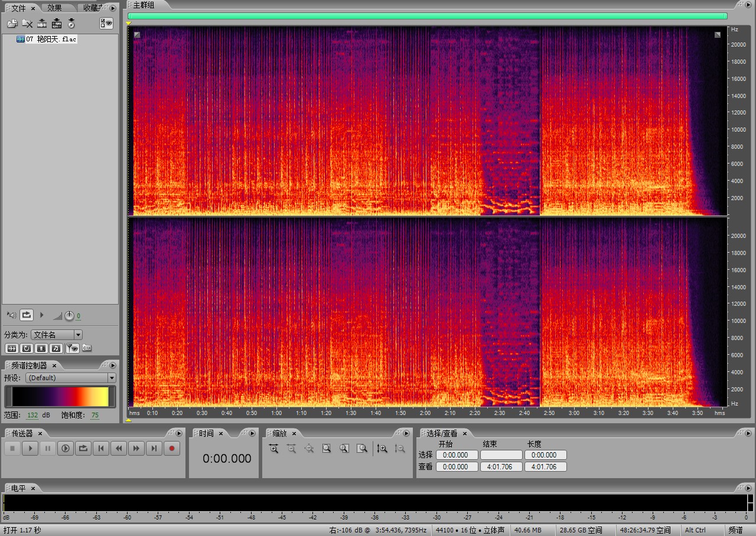Click the left channel toggle square top-left
The height and width of the screenshot is (536, 756).
click(x=137, y=35)
